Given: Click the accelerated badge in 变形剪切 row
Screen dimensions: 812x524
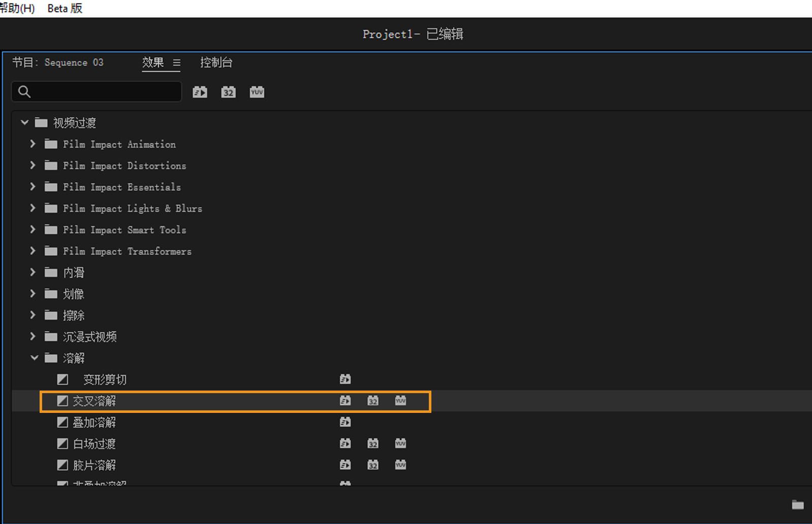Looking at the screenshot, I should tap(345, 379).
